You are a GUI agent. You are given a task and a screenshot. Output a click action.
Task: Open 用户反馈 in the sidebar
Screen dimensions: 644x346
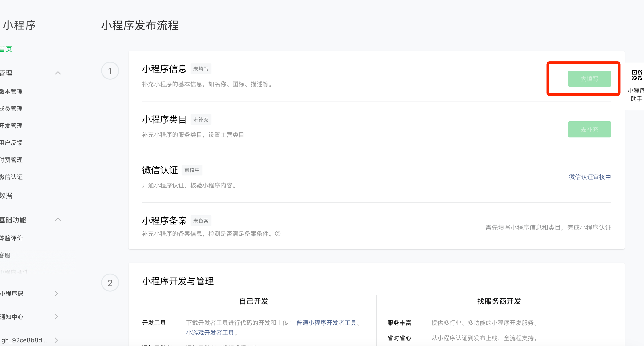[x=11, y=143]
